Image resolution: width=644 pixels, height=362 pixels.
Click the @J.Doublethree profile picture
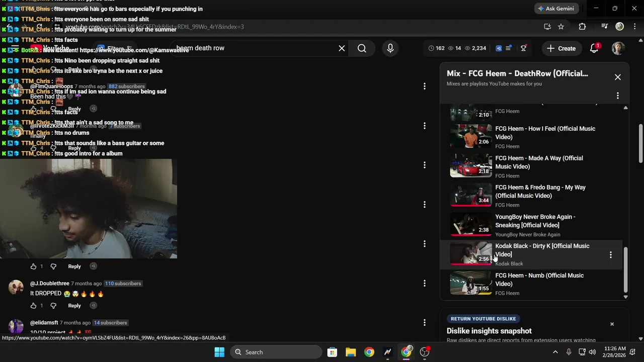click(16, 288)
